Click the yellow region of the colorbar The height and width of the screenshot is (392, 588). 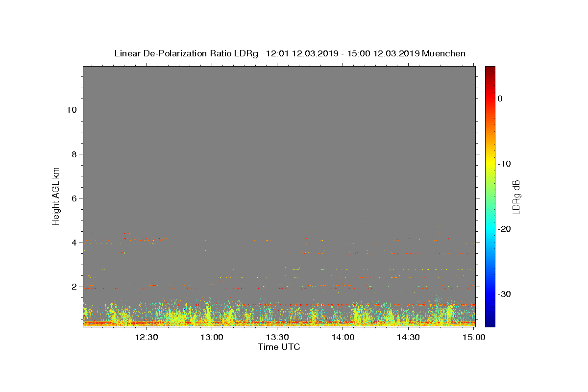tap(490, 164)
